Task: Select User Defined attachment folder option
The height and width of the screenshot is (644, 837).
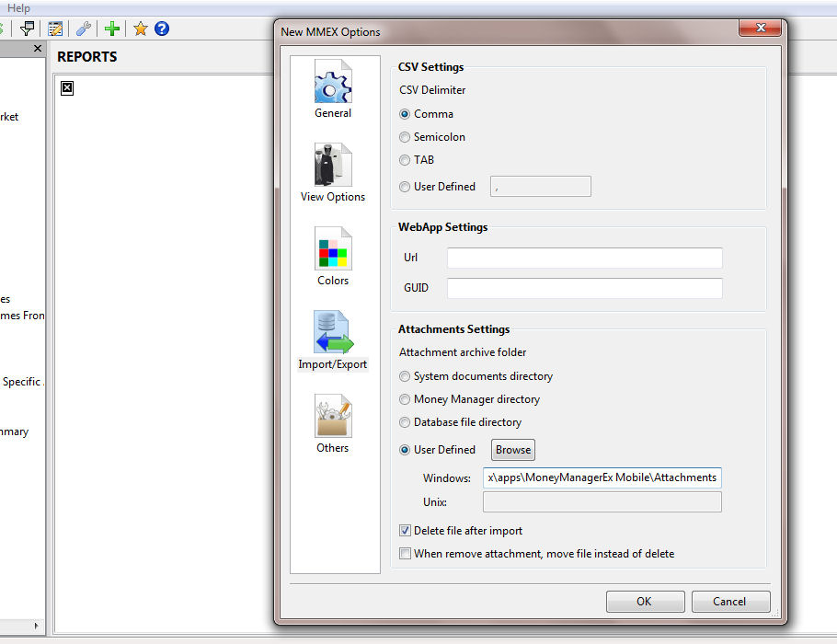Action: point(437,450)
